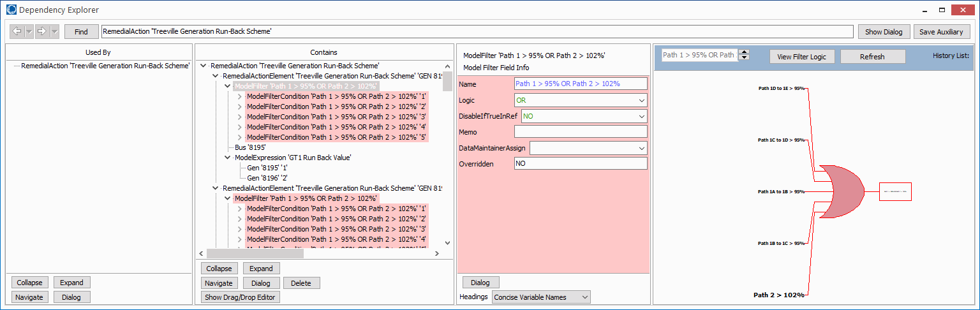Click the back navigation arrow
Screen dimensions: 980x310
(x=17, y=31)
